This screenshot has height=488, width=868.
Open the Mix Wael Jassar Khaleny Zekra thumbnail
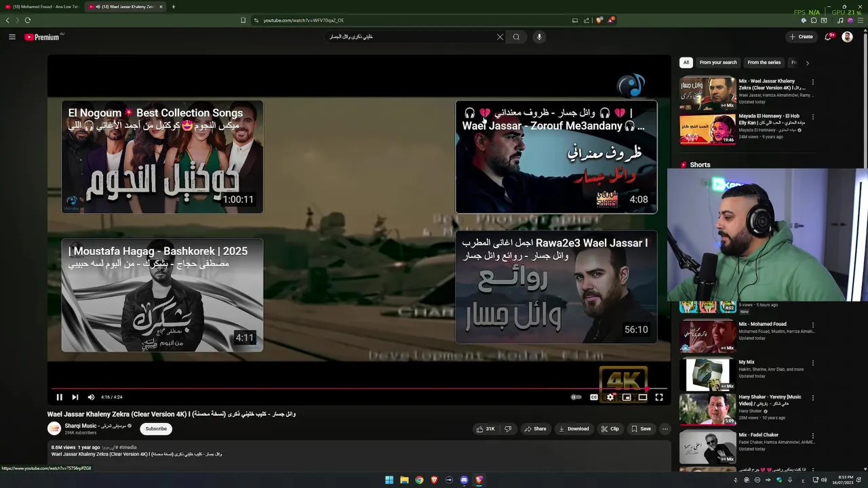coord(708,93)
